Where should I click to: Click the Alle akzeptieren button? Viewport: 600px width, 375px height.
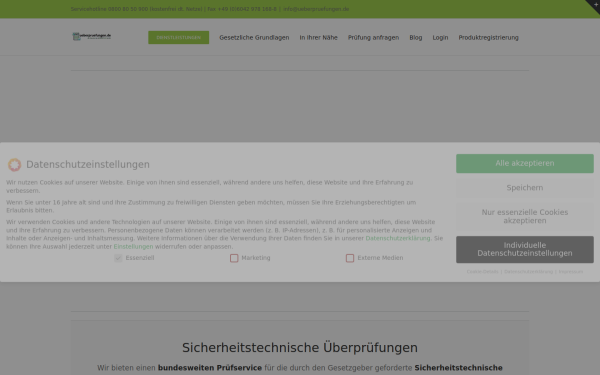click(x=525, y=163)
